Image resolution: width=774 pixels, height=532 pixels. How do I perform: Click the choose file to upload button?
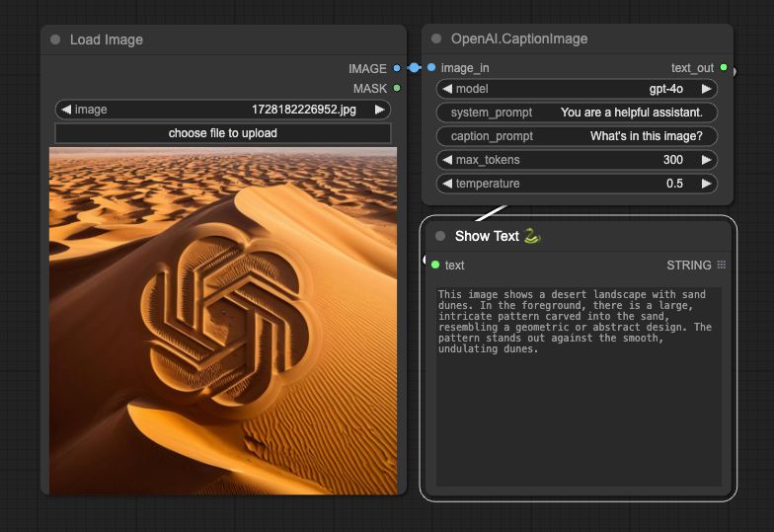coord(223,133)
